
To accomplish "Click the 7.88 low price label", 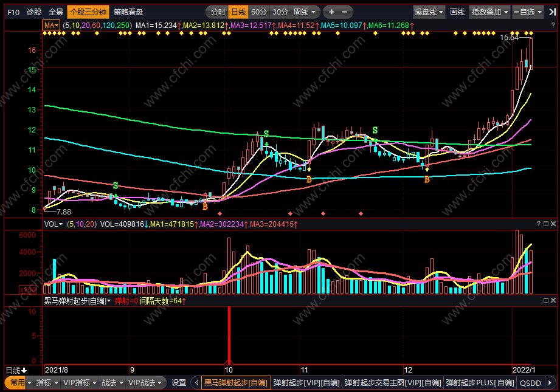I will [64, 212].
